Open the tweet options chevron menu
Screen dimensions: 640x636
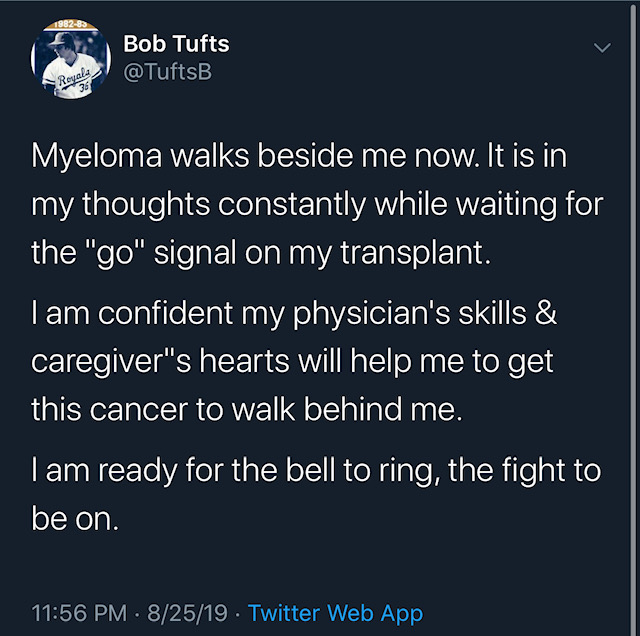pos(602,48)
